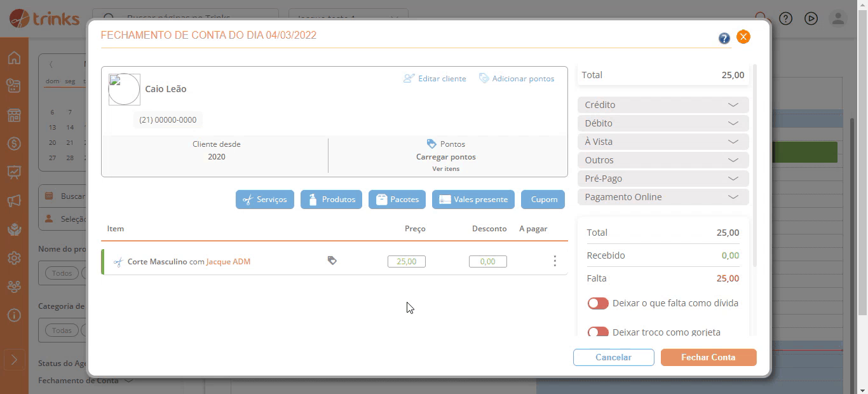Click Adicionar pontos link
The height and width of the screenshot is (394, 868).
click(517, 78)
